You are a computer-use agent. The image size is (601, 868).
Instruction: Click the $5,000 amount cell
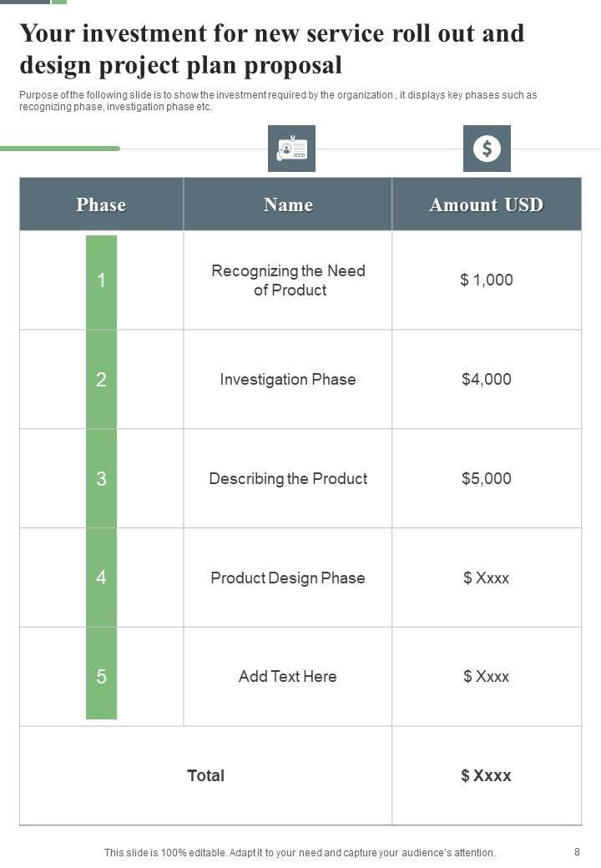[487, 478]
